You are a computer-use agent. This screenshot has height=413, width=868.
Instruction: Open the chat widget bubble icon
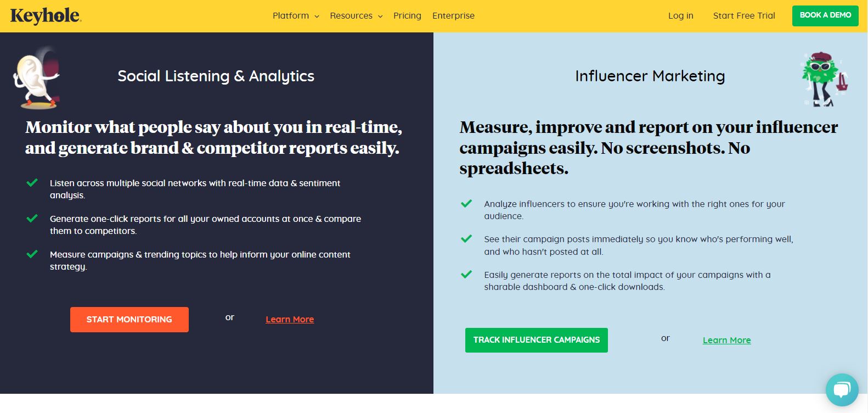tap(842, 389)
